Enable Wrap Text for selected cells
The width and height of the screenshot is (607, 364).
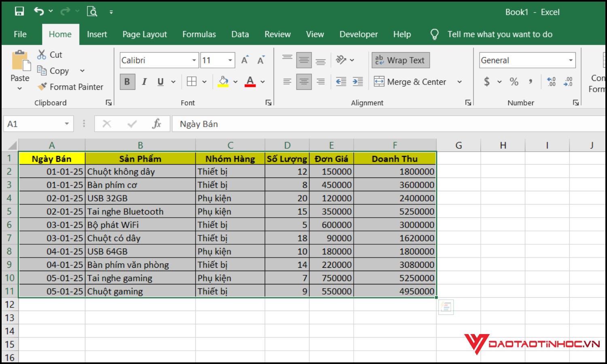(x=400, y=60)
